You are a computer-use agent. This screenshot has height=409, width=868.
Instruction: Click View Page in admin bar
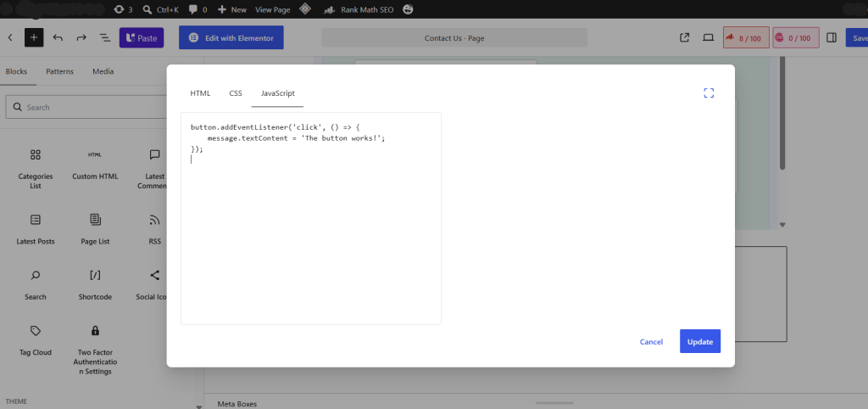tap(272, 9)
